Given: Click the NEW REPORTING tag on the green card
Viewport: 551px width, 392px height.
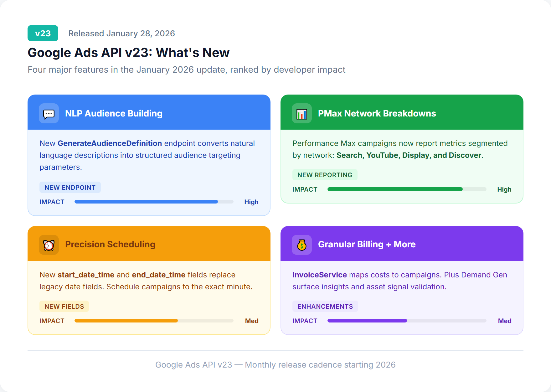Looking at the screenshot, I should pos(325,175).
